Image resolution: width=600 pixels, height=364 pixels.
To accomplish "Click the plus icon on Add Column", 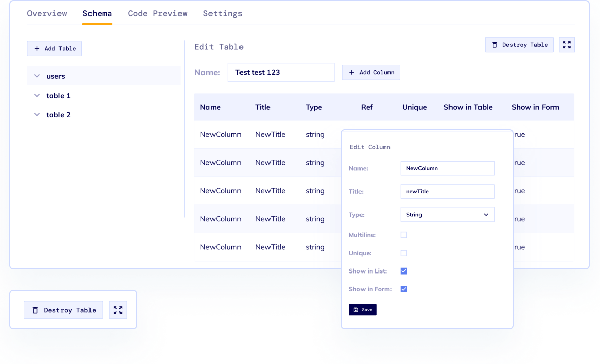I will [351, 73].
